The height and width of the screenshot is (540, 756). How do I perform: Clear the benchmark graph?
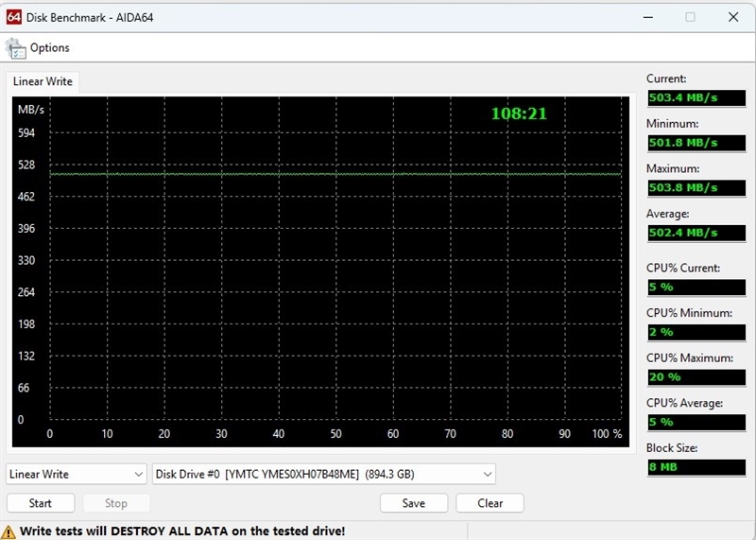tap(490, 503)
